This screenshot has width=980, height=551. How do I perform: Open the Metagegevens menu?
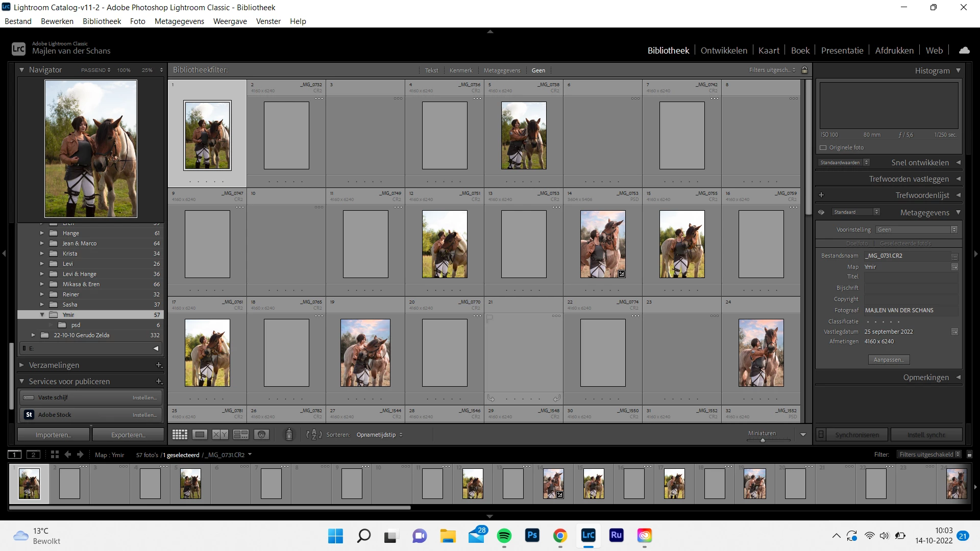pos(179,21)
